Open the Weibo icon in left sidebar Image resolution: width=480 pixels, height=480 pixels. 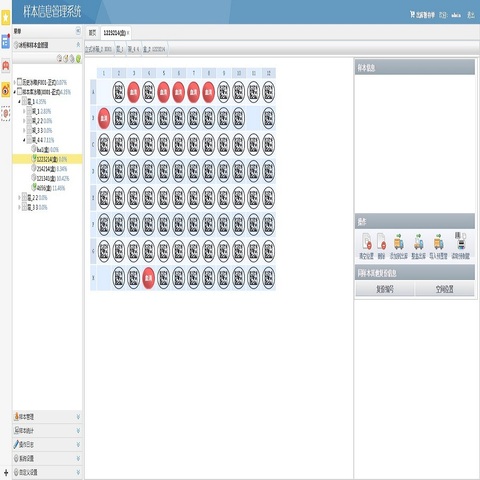tap(6, 90)
